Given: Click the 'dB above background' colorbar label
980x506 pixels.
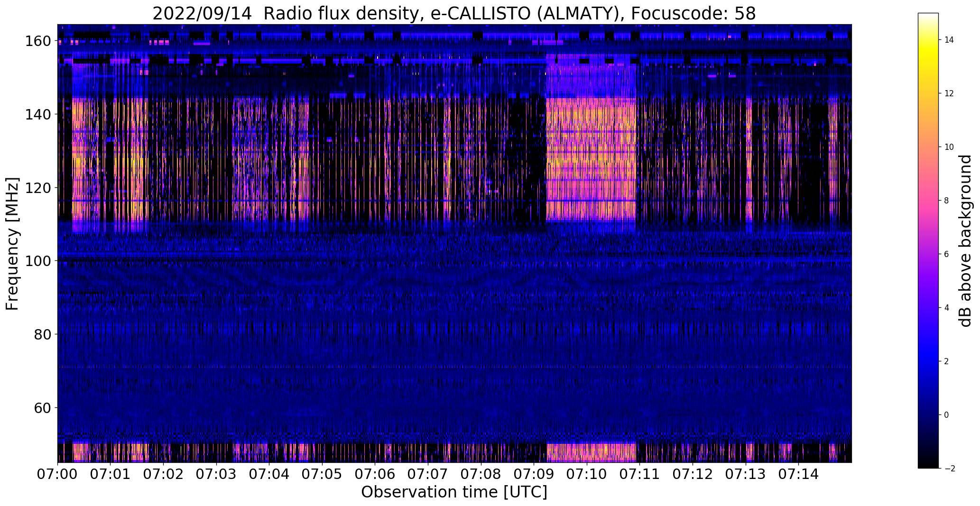Looking at the screenshot, I should pos(965,240).
